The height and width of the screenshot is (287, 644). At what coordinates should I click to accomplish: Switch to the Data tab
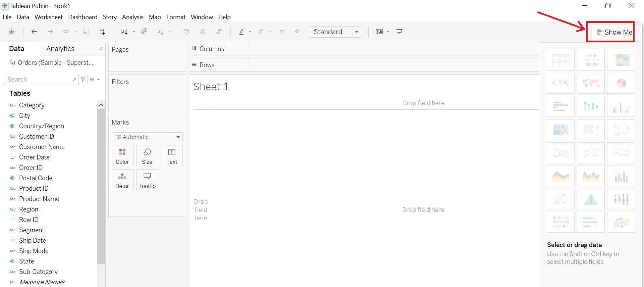(17, 49)
